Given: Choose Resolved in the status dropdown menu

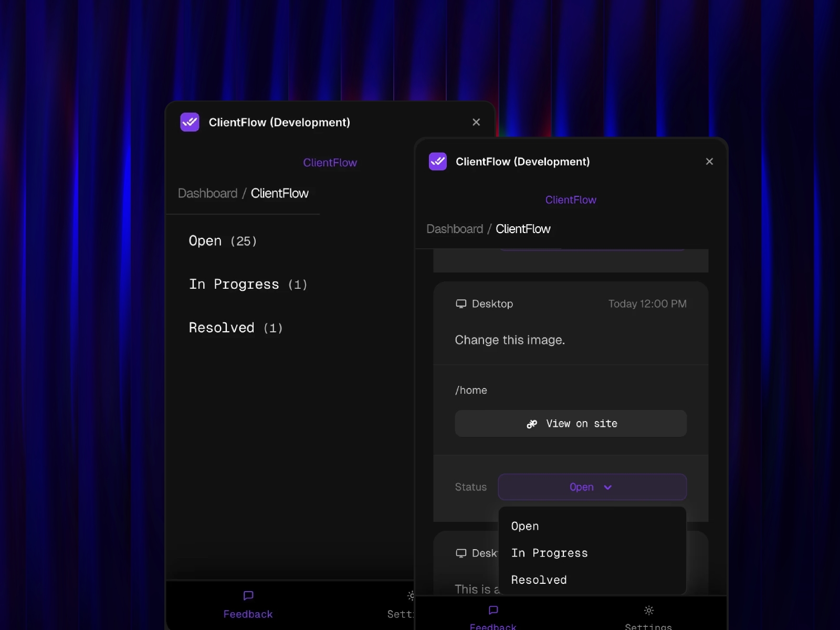Looking at the screenshot, I should coord(538,580).
